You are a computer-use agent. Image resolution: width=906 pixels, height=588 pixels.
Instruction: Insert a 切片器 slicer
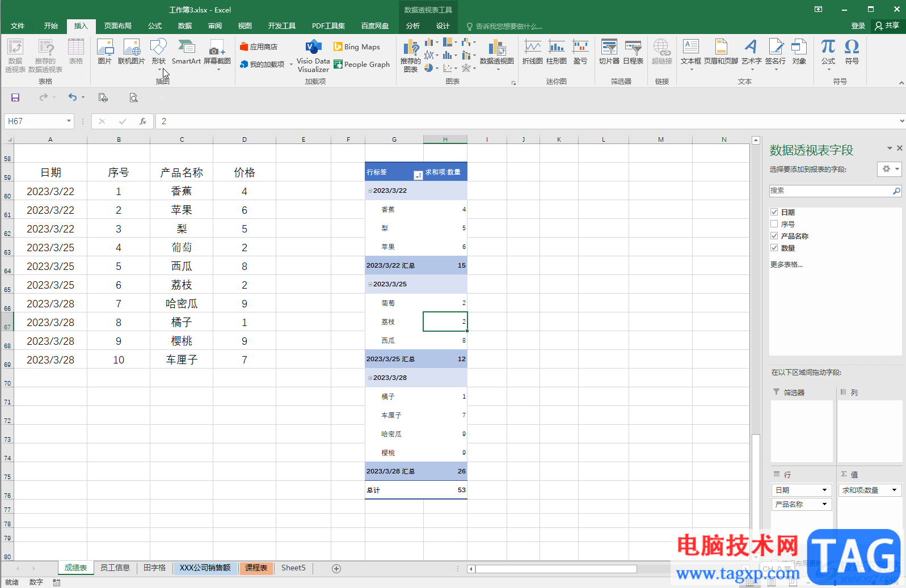pos(609,52)
